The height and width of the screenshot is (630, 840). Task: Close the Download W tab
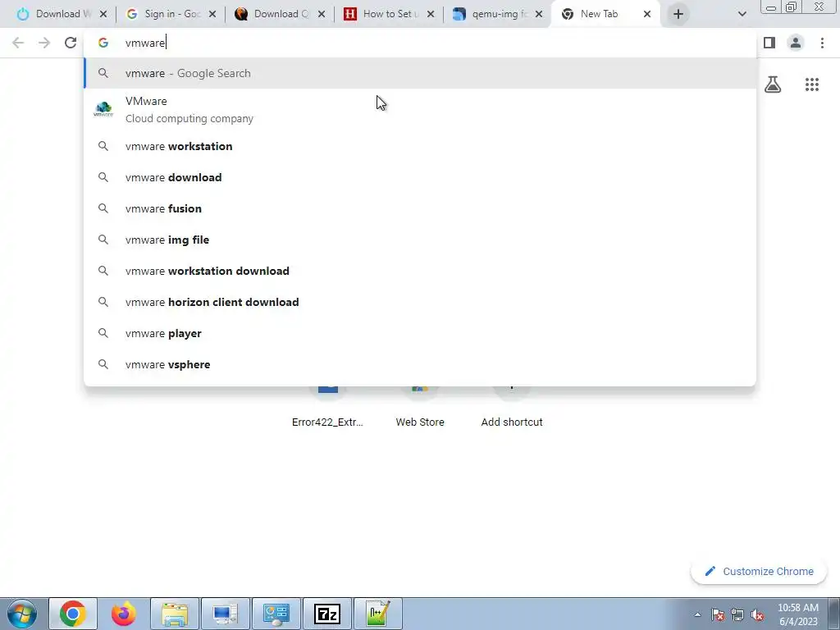click(x=103, y=15)
